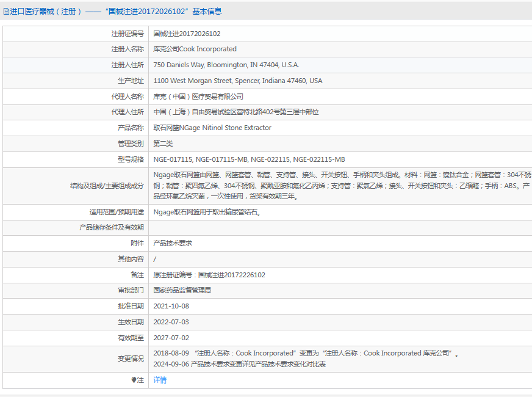
Task: Click the 结构及组成/主要组成成分 label
Action: 107,186
